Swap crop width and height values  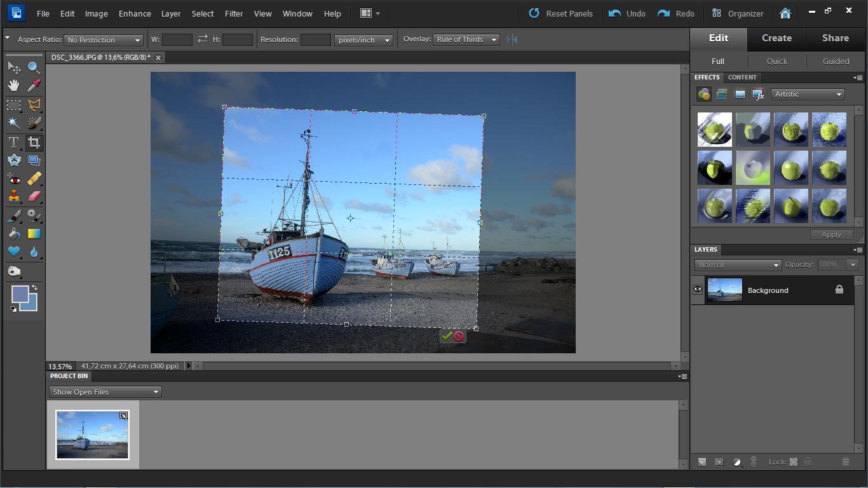203,39
